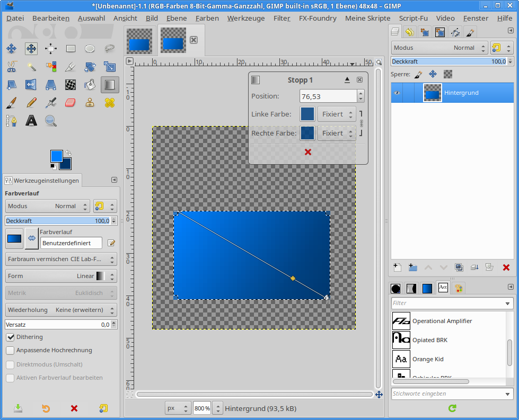519x420 pixels.
Task: Activate the Zoom magnifier tool
Action: pyautogui.click(x=51, y=121)
